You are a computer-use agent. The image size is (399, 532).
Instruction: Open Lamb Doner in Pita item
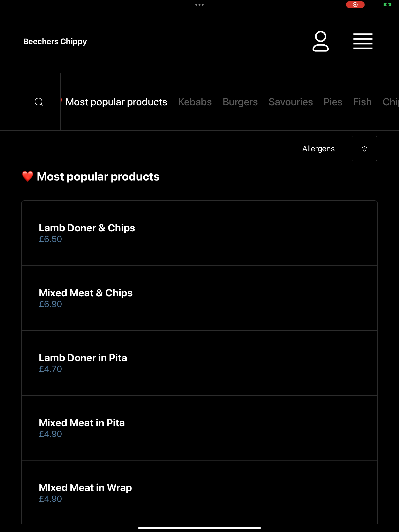click(x=199, y=363)
